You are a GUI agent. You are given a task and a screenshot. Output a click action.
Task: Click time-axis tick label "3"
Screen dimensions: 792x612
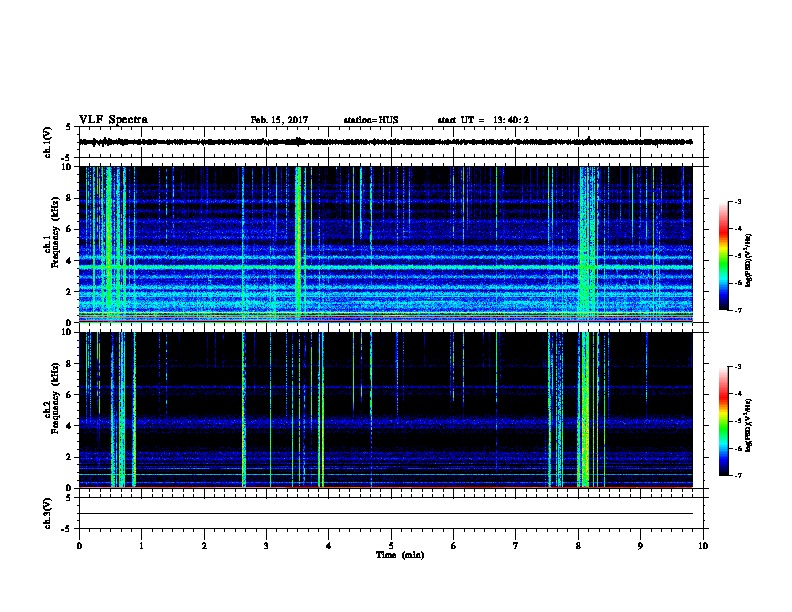pyautogui.click(x=266, y=546)
